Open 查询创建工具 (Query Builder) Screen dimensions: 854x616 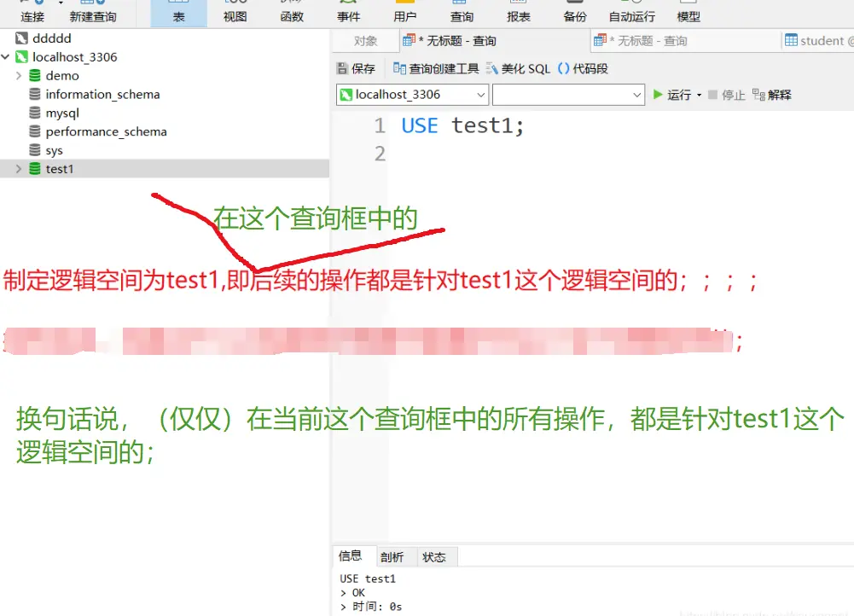tap(436, 68)
